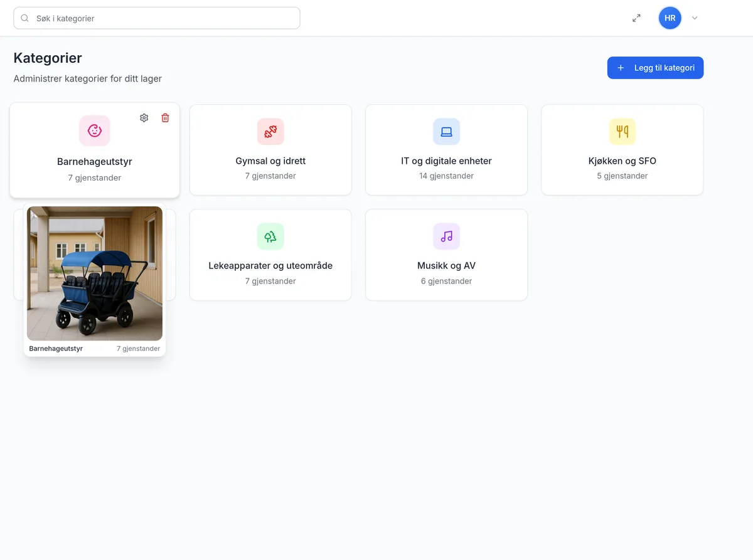Click 7 gjenstander under Lekeapparater og uteområde
This screenshot has width=753, height=560.
270,281
